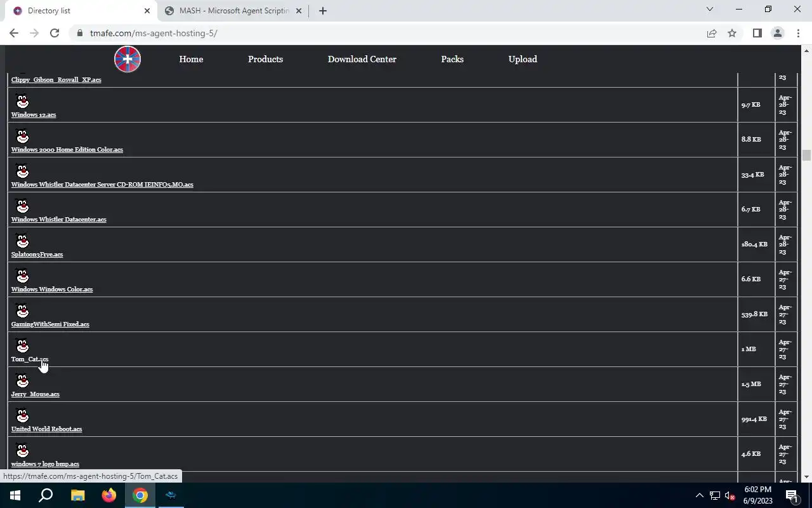Open the Windows Windows Color.acs link
Screen dimensions: 812x508
52,290
